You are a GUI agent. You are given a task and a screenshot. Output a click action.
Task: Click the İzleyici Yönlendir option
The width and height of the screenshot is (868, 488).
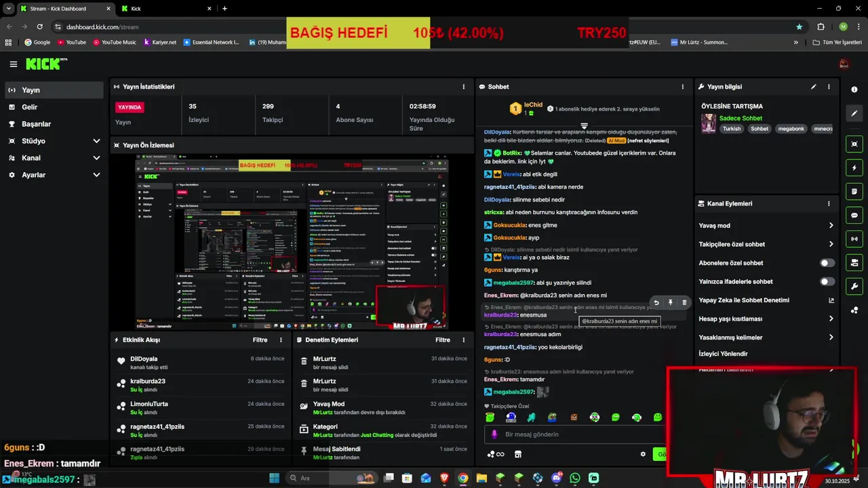[x=723, y=354]
